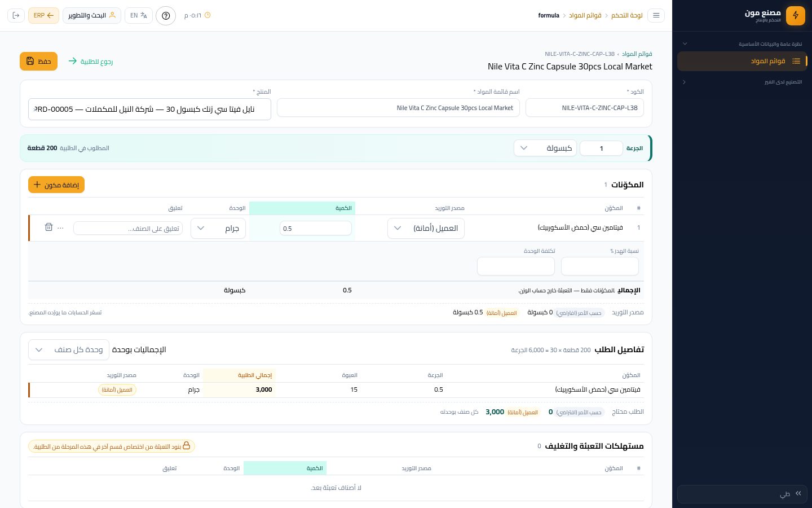Open the hamburger menu icon beside the breadcrumbs
Screen dimensions: 812x508
point(656,15)
